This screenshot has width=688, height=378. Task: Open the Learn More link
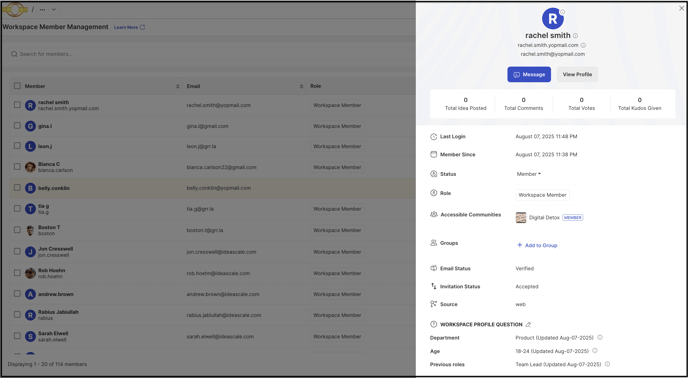click(129, 27)
